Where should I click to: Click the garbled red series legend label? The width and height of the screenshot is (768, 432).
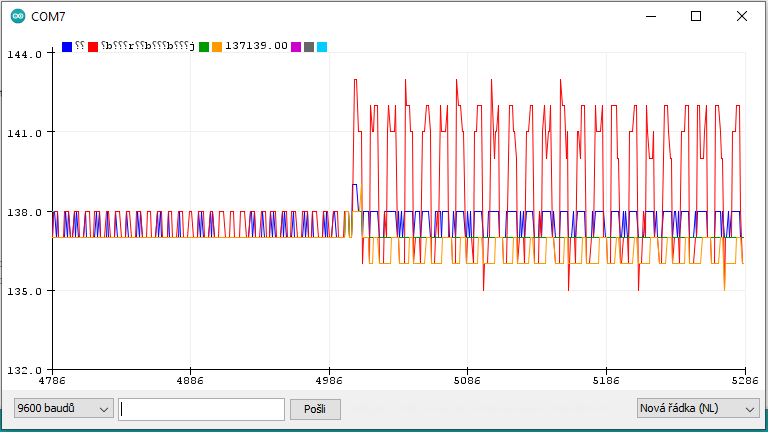tap(148, 46)
